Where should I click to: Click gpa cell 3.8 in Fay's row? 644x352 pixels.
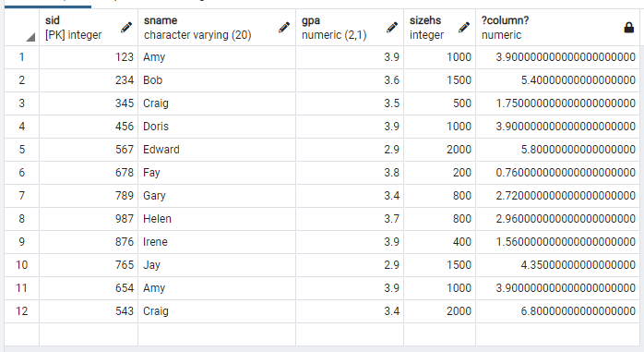point(350,172)
